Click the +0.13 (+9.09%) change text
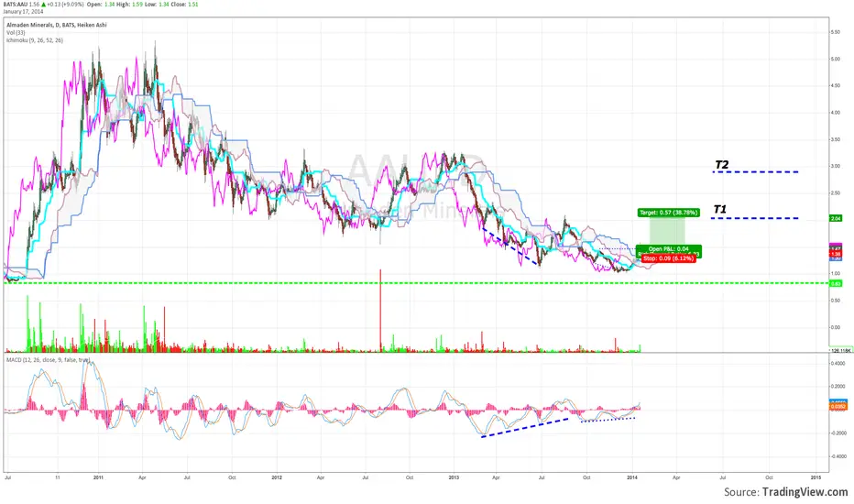Screen dimensions: 854x504 point(65,5)
